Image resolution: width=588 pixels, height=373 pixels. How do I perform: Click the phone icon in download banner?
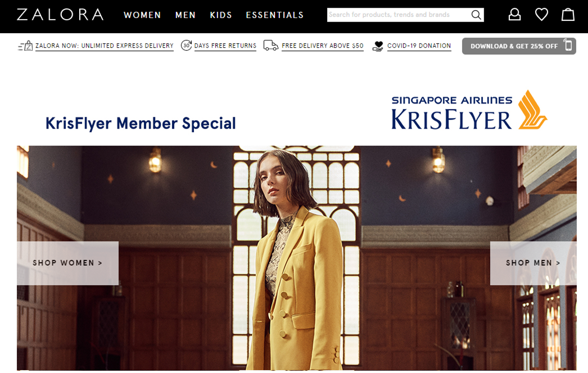tap(568, 46)
